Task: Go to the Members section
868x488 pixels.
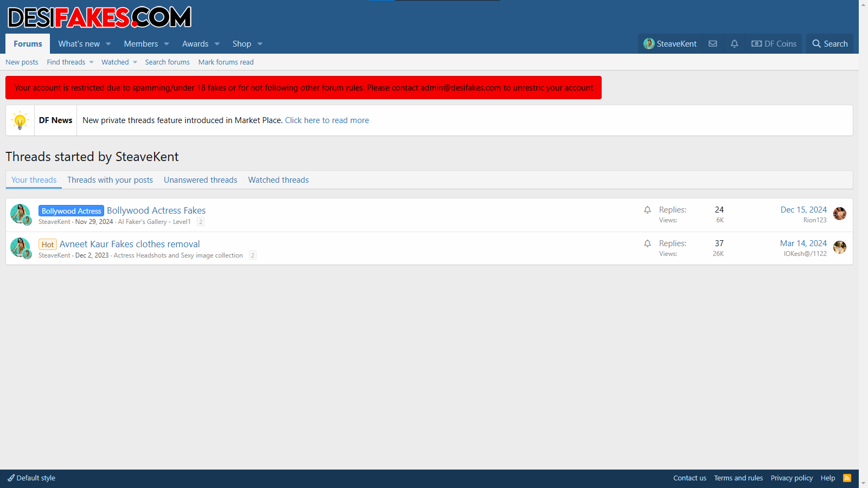Action: coord(141,44)
